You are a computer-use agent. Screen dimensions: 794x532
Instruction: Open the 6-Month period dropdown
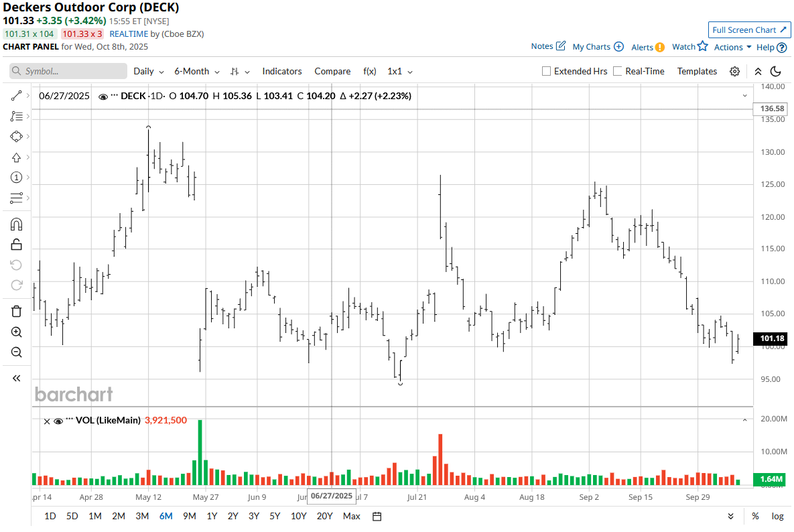tap(197, 72)
